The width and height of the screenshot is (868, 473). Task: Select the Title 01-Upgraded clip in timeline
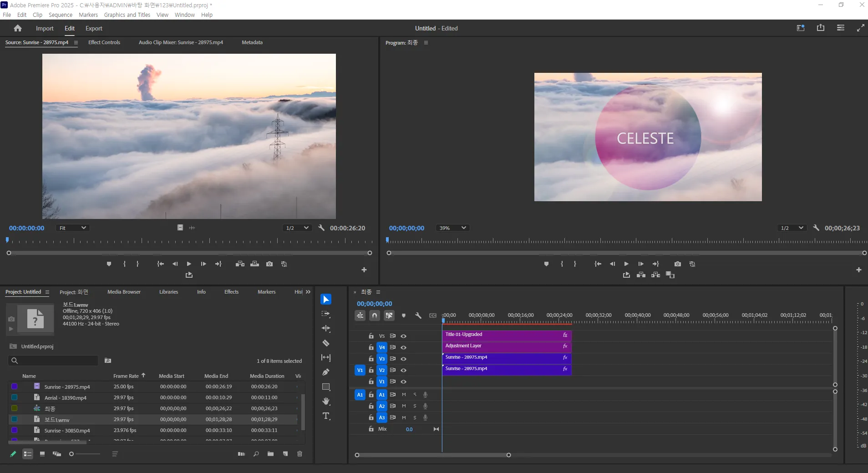point(507,335)
